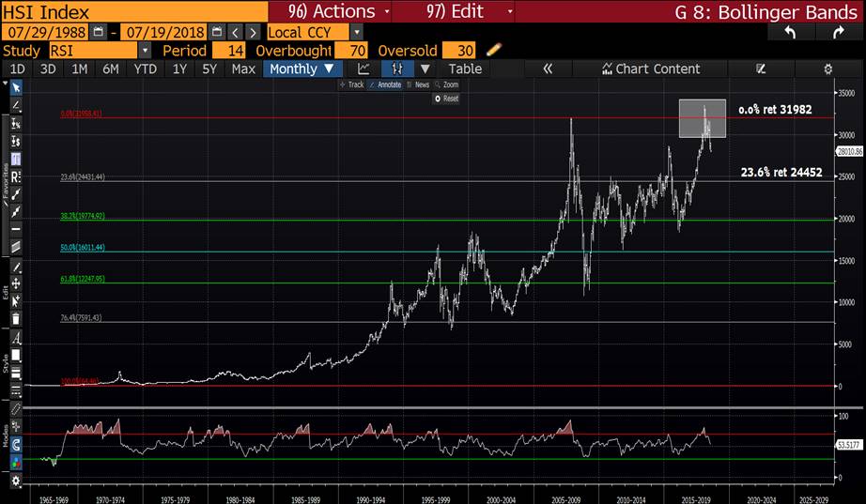The image size is (866, 504).
Task: Open the end date calendar picker icon
Action: [216, 32]
